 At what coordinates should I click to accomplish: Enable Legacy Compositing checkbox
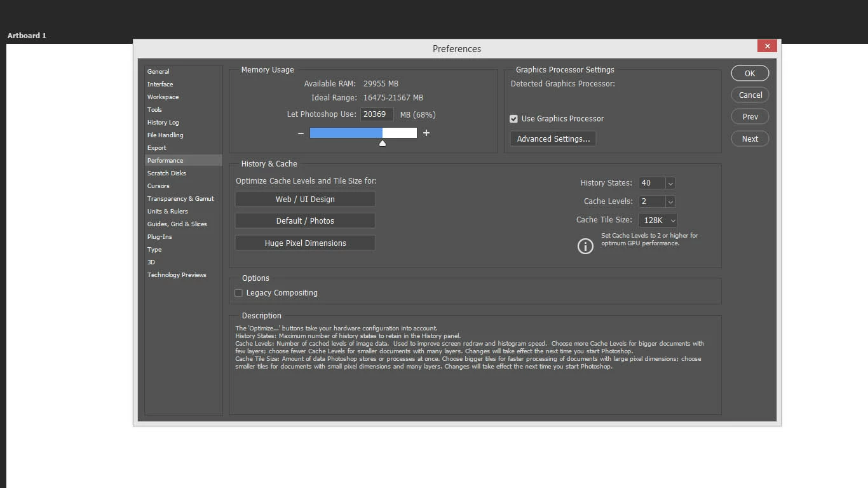[238, 293]
